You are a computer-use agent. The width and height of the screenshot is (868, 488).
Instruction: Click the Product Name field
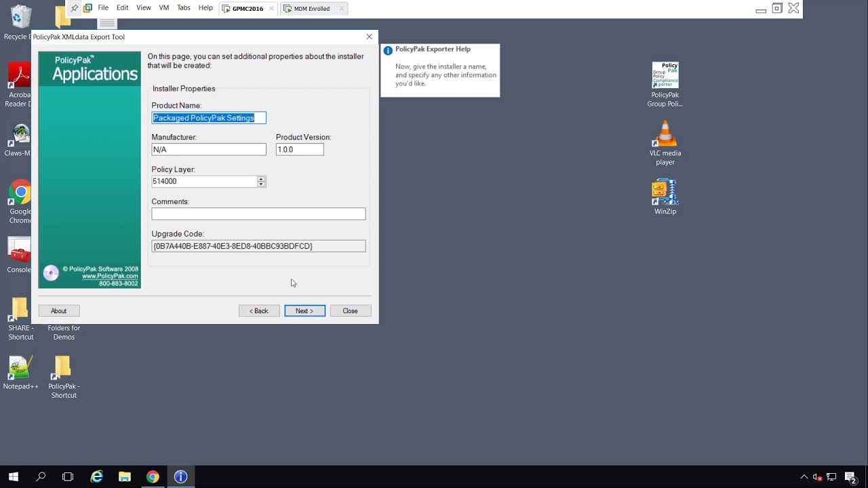pyautogui.click(x=209, y=118)
